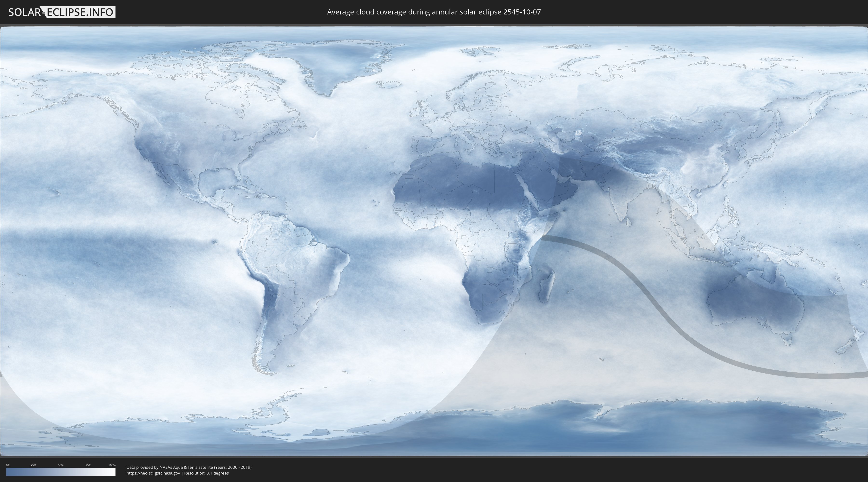Click the 25% legend label

pos(33,465)
